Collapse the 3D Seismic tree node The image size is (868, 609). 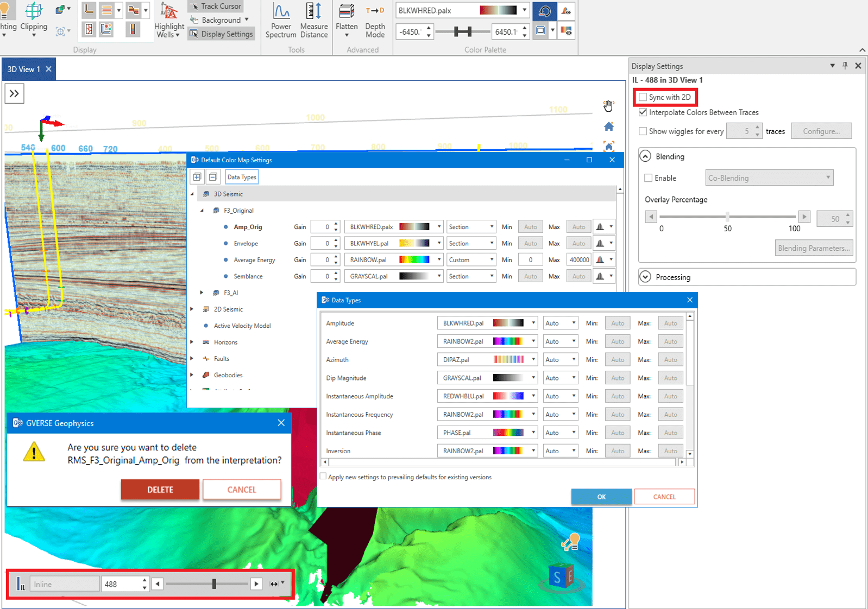(192, 194)
